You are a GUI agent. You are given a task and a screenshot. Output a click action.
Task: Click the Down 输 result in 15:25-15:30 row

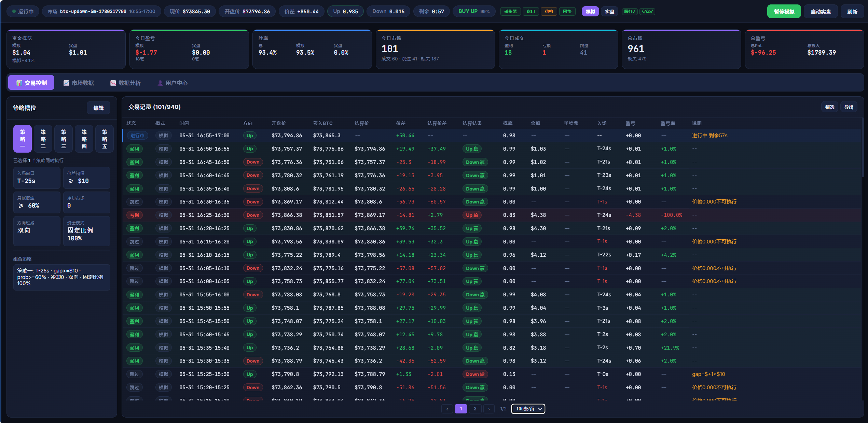click(x=475, y=374)
